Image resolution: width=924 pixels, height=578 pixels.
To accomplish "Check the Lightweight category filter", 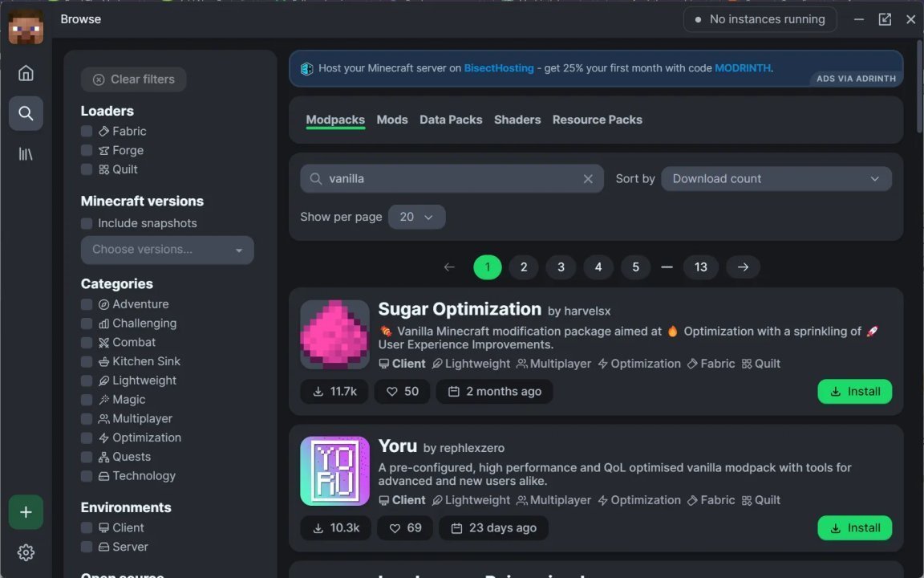I will 87,381.
